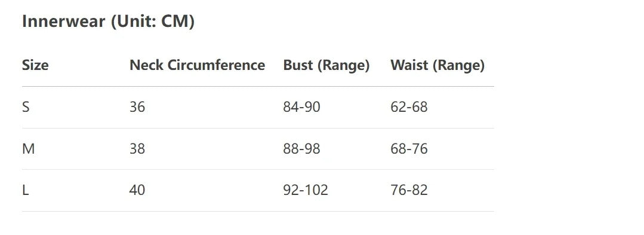644x235 pixels.
Task: Click waist range 68-76 cell
Action: [409, 148]
